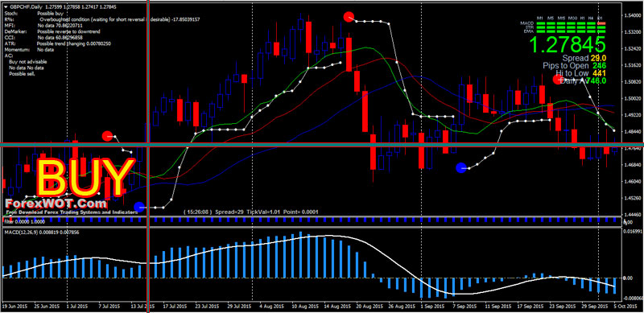
Task: Click the red MACD D1 signal bar
Action: pyautogui.click(x=601, y=23)
